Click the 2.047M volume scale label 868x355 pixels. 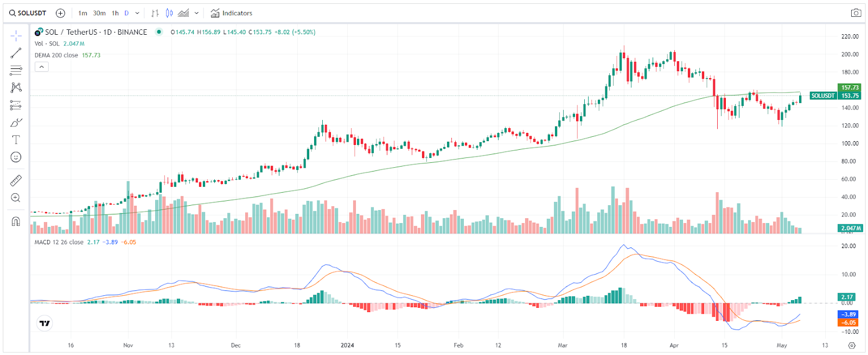tap(850, 228)
